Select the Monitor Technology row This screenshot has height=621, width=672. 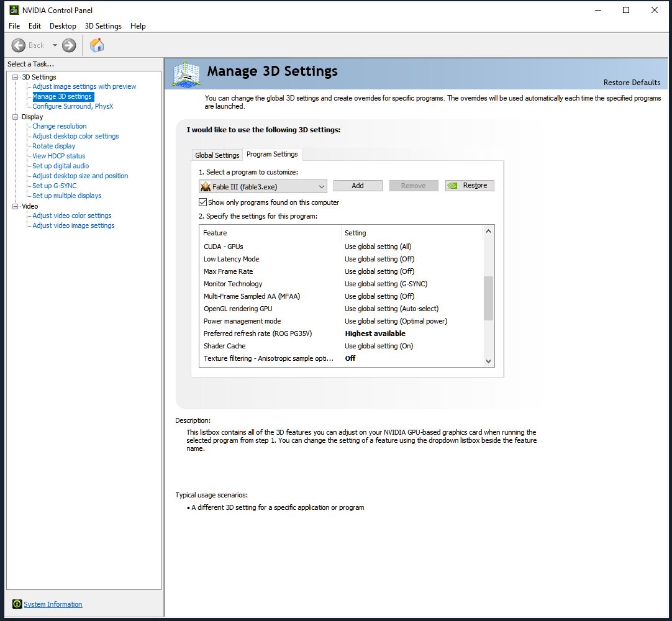[342, 284]
